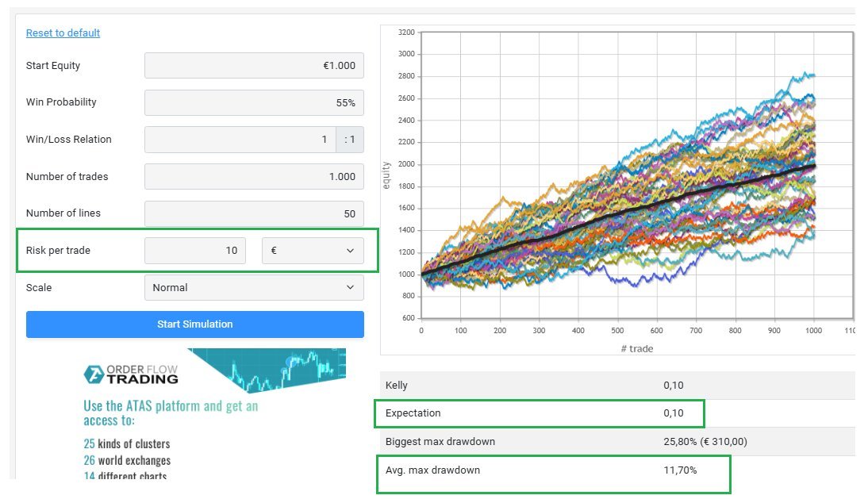Edit the Start Equity input field

coord(254,65)
